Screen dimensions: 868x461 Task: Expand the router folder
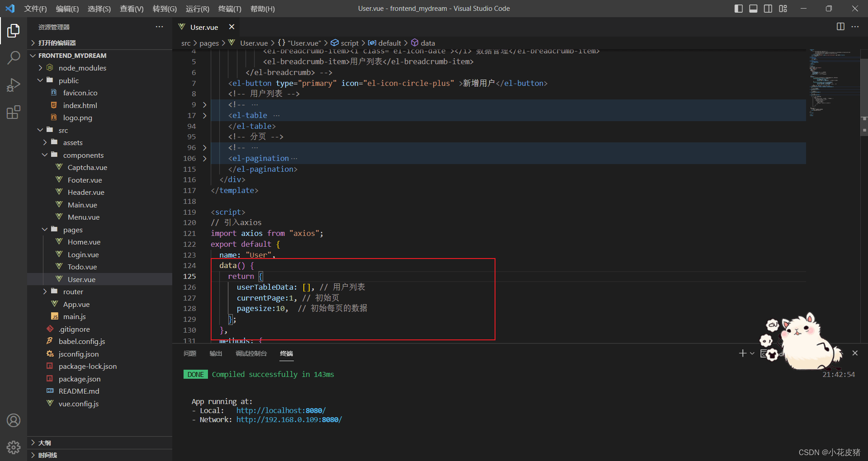(x=73, y=292)
